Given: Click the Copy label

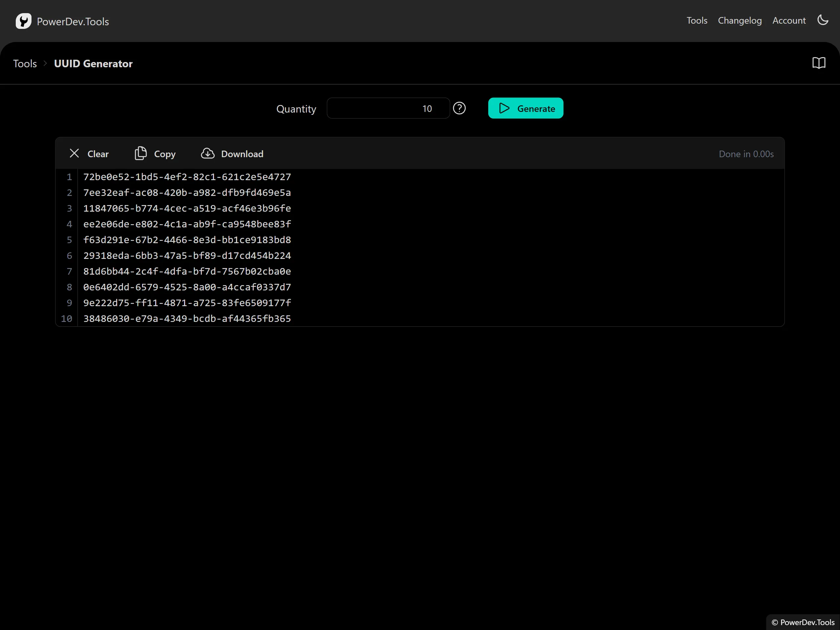Looking at the screenshot, I should [x=165, y=154].
